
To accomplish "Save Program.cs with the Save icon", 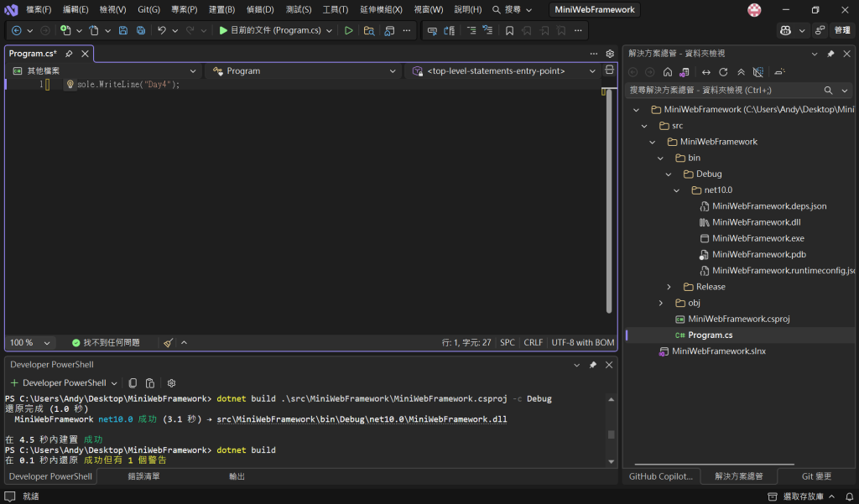I will point(123,31).
